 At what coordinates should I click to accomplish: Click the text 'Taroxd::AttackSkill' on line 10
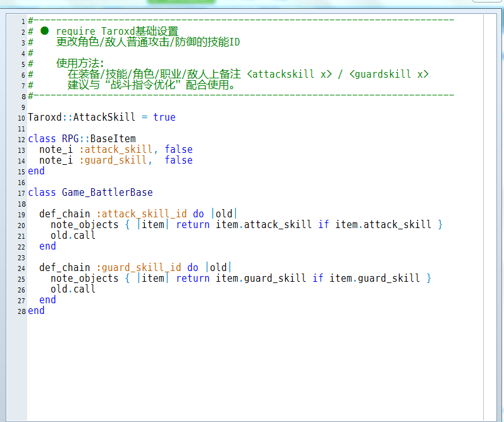[82, 118]
